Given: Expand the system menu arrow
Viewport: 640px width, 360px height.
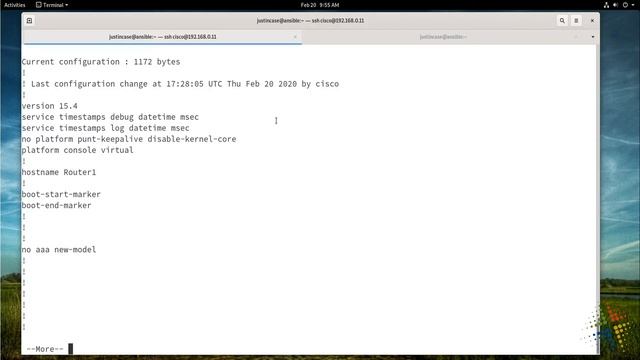Looking at the screenshot, I should [633, 5].
